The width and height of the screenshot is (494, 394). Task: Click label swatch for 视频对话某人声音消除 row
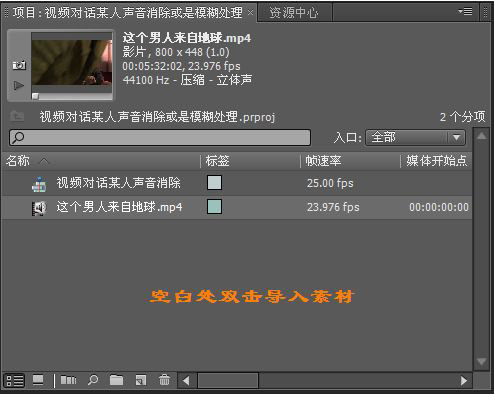pyautogui.click(x=214, y=183)
